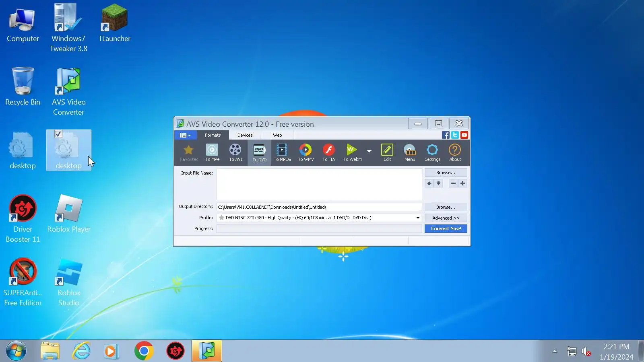Select the Computer desktop icon
644x362 pixels.
pos(23,25)
